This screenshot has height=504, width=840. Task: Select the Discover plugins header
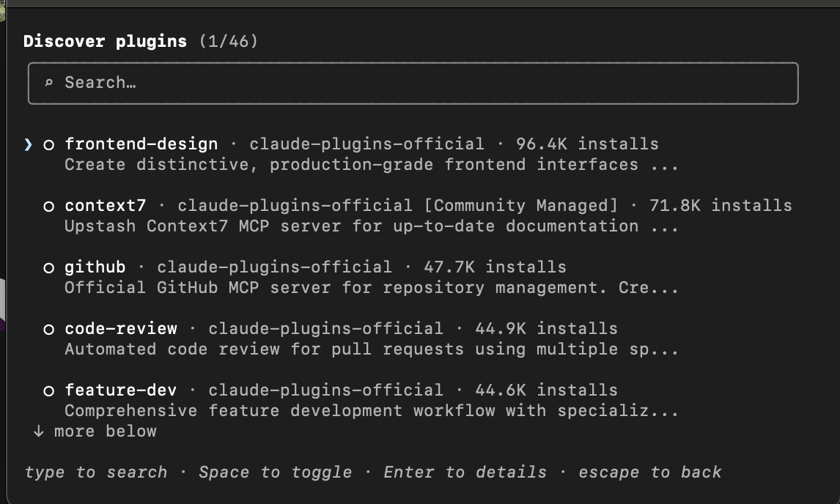[x=104, y=41]
